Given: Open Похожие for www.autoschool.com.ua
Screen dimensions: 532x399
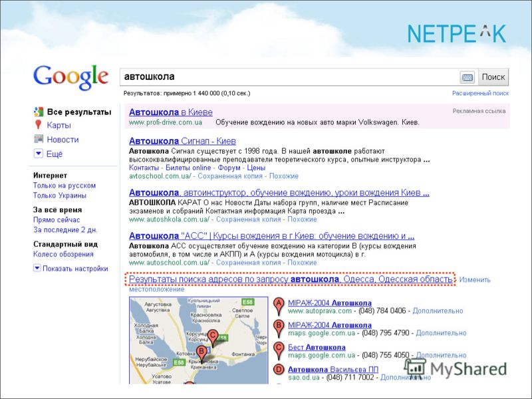Looking at the screenshot, I should coord(303,263).
